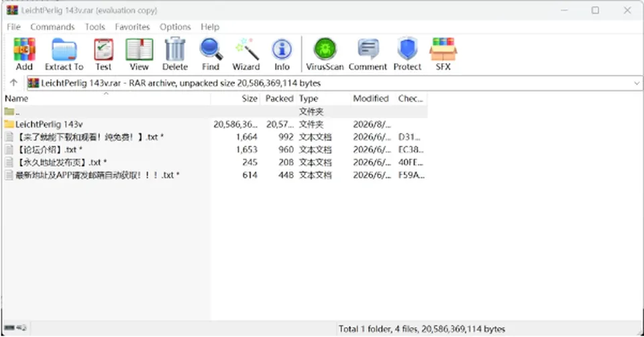Launch the Wizard wand icon
The image size is (644, 337).
[x=246, y=49]
